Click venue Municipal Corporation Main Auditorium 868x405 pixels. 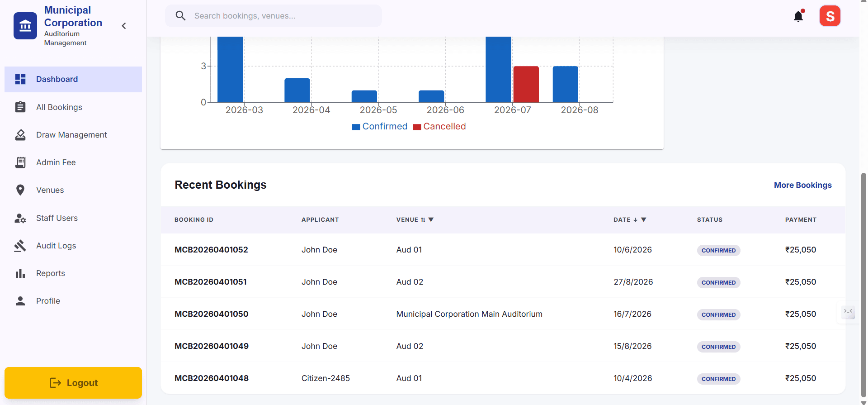469,314
